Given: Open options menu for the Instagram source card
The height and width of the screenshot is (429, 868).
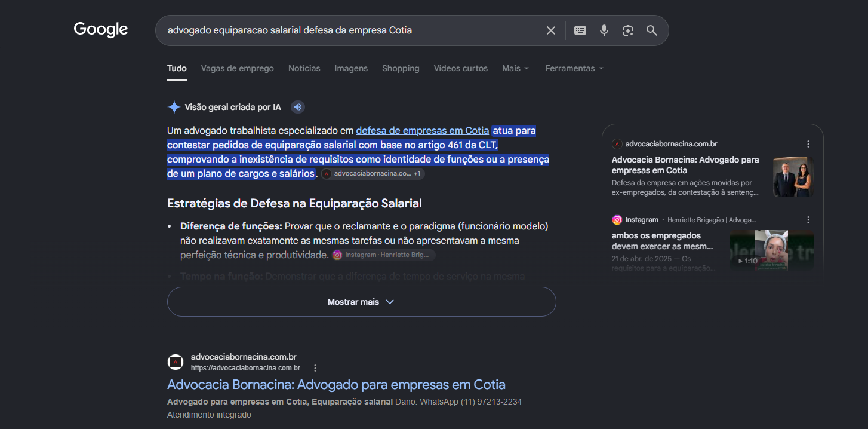Looking at the screenshot, I should pos(808,220).
